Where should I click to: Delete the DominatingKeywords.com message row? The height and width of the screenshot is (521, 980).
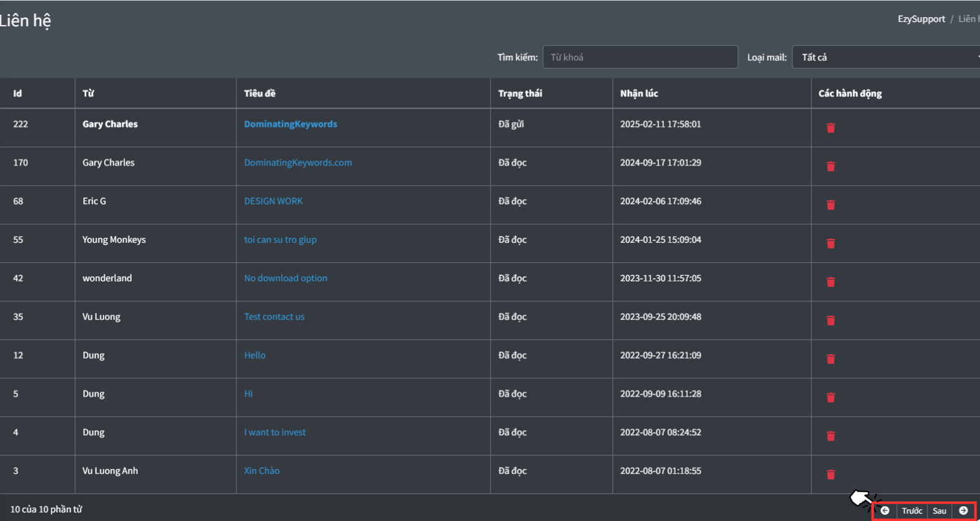(831, 166)
